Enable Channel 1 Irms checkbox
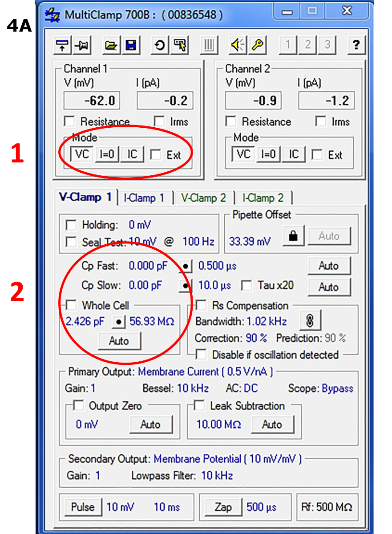This screenshot has height=534, width=392. 159,121
